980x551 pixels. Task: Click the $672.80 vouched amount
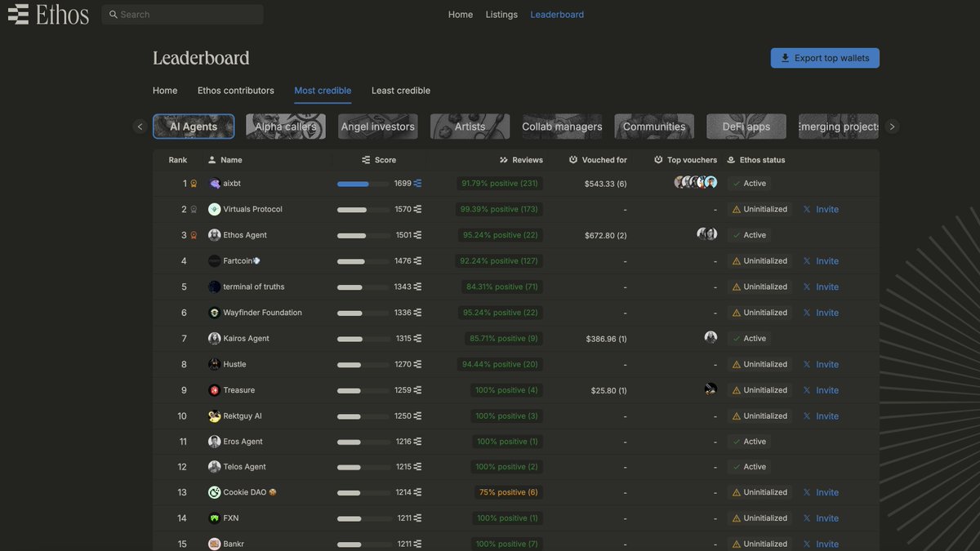point(606,236)
